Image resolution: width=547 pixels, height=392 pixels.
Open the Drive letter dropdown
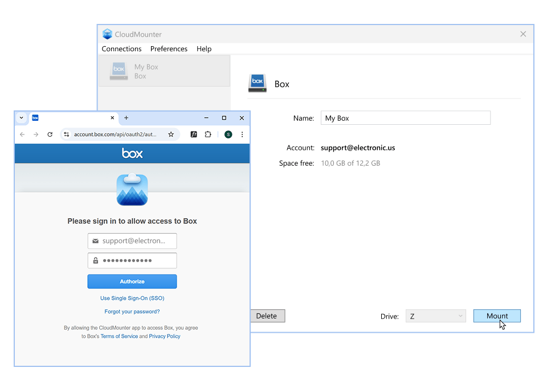click(435, 316)
